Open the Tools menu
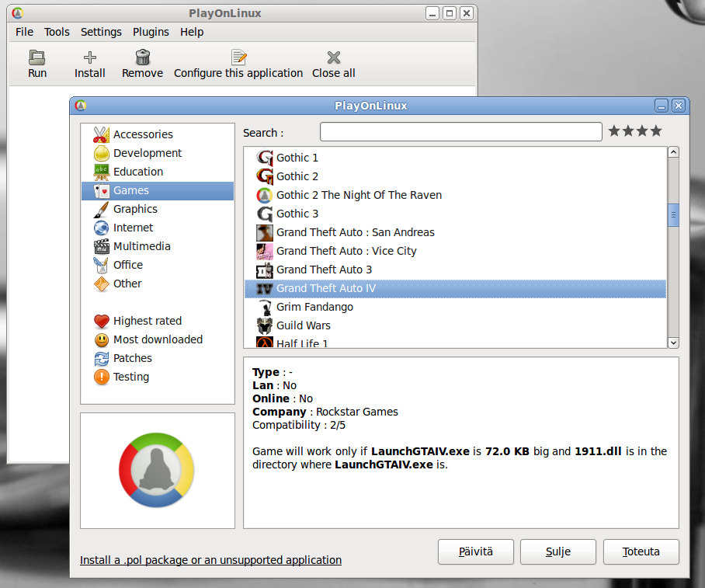The width and height of the screenshot is (705, 588). pos(57,32)
